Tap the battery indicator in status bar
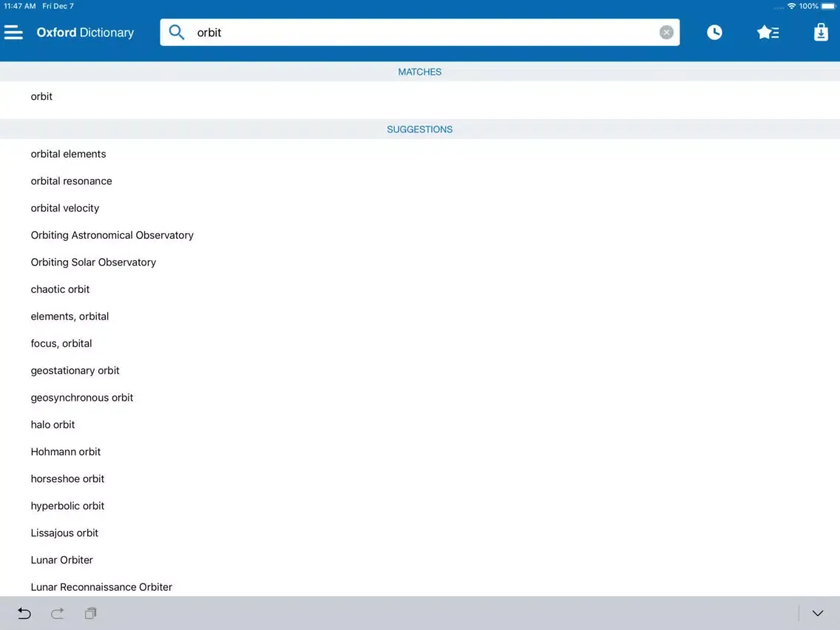840x630 pixels. pyautogui.click(x=828, y=6)
